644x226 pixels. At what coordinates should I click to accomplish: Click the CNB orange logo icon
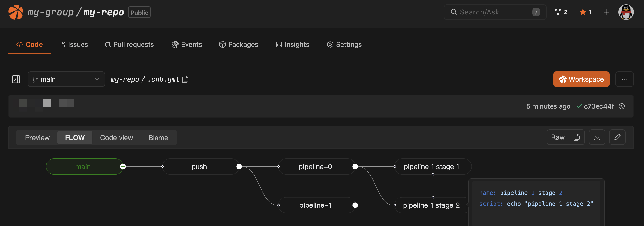(x=16, y=12)
